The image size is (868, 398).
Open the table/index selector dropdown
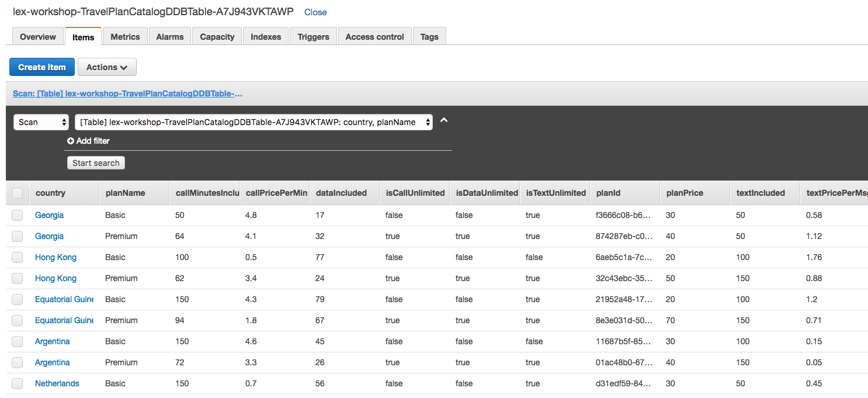[254, 122]
